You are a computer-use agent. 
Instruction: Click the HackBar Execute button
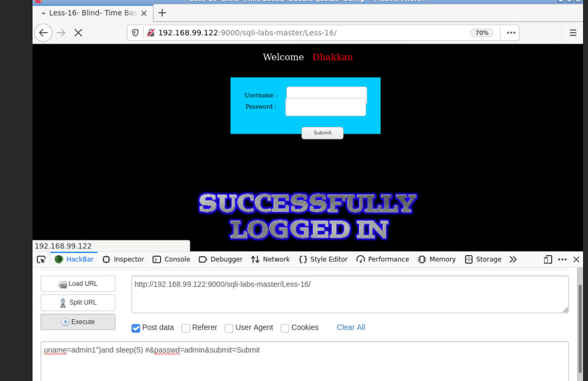[x=78, y=322]
